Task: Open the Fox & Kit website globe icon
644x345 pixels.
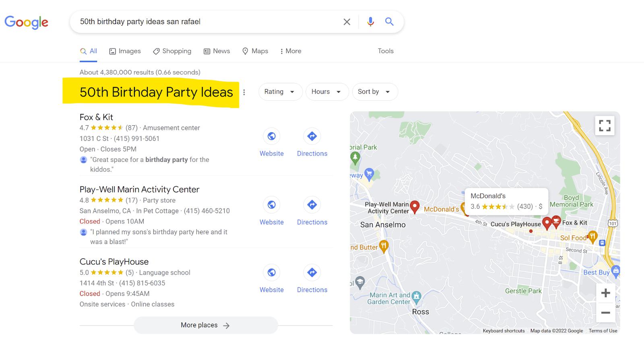Action: [x=272, y=136]
